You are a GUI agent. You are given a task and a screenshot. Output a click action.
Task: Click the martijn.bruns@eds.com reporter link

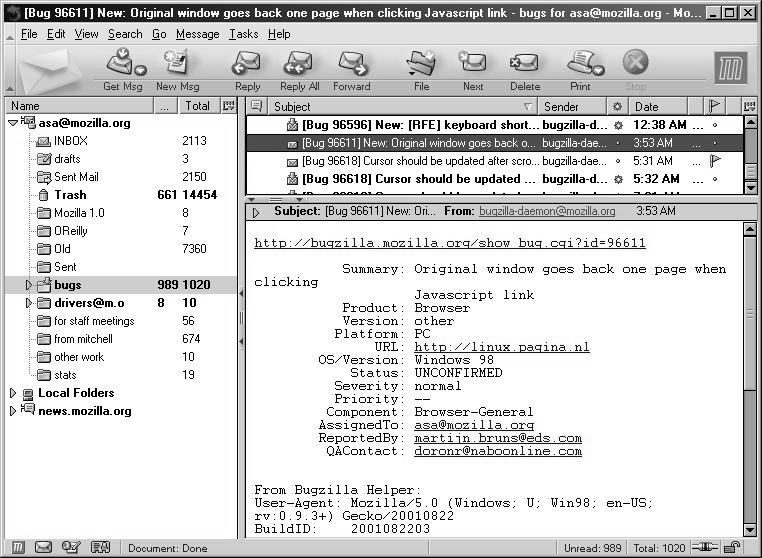pos(497,438)
